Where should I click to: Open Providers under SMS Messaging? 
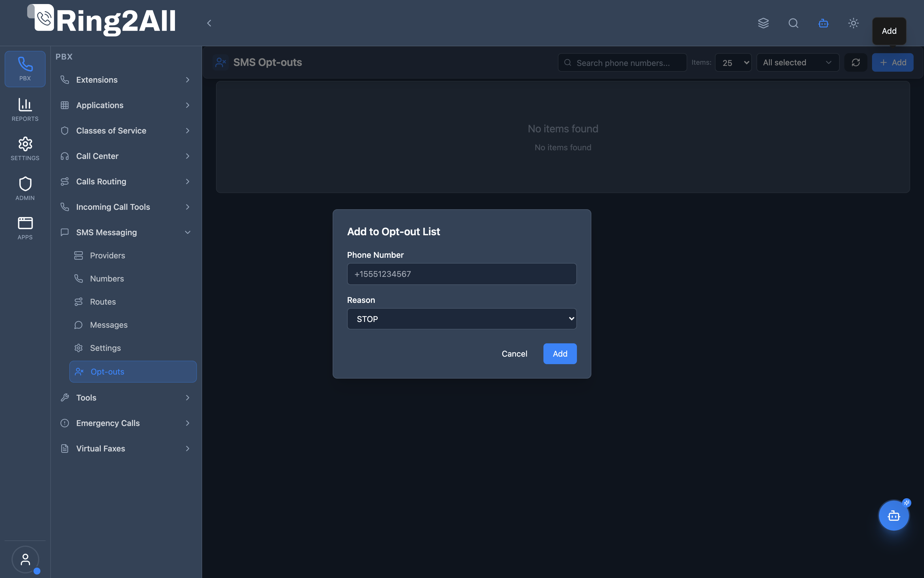(x=133, y=255)
